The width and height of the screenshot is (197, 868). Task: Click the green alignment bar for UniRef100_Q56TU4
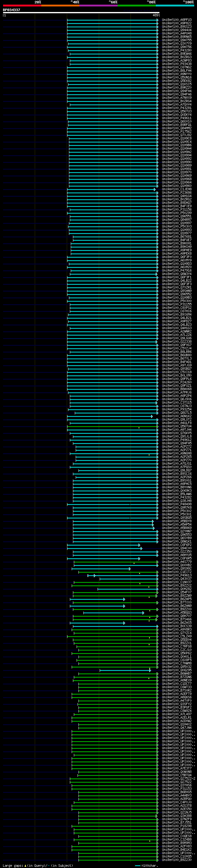coord(112,426)
